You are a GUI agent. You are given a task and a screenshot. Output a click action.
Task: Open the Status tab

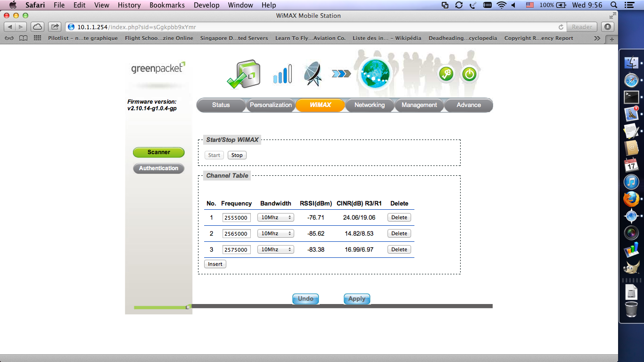(x=221, y=105)
